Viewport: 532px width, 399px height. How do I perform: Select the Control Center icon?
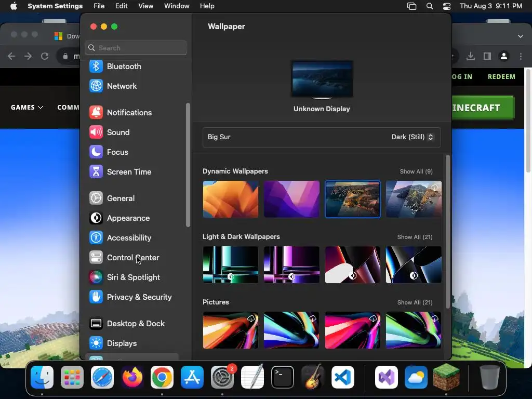(x=96, y=257)
